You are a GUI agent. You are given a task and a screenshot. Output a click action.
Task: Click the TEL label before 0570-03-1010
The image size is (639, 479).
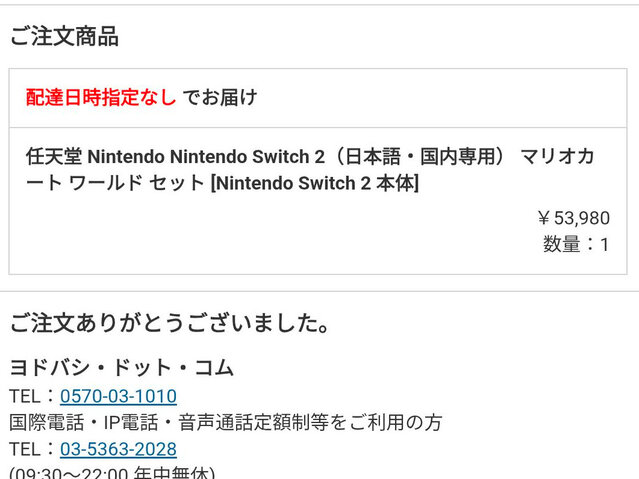25,396
